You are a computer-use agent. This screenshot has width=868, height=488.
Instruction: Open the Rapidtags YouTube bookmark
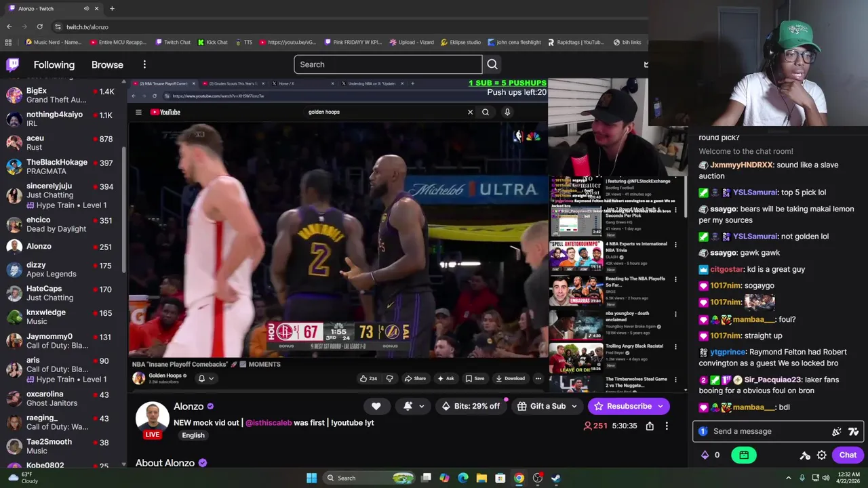(575, 43)
